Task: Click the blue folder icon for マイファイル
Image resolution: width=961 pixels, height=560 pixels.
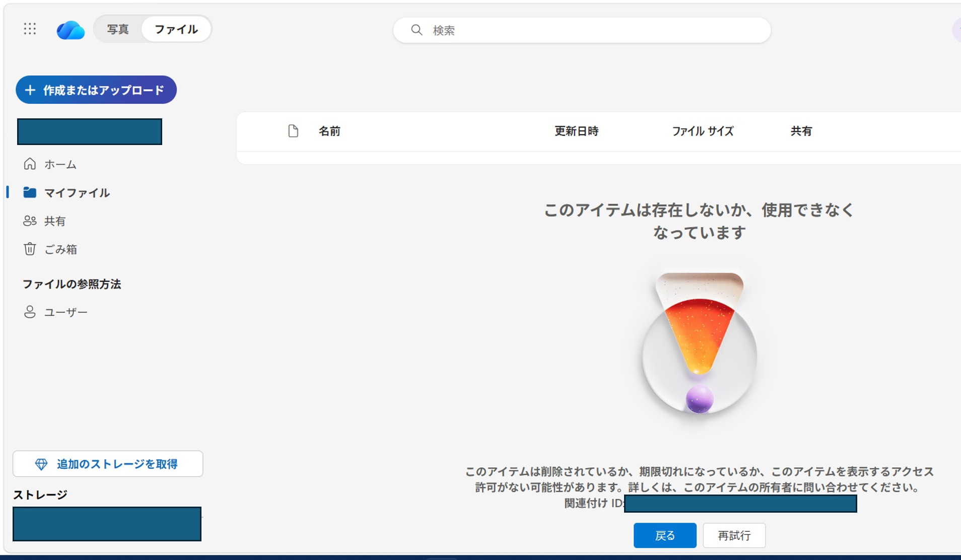Action: click(x=30, y=192)
